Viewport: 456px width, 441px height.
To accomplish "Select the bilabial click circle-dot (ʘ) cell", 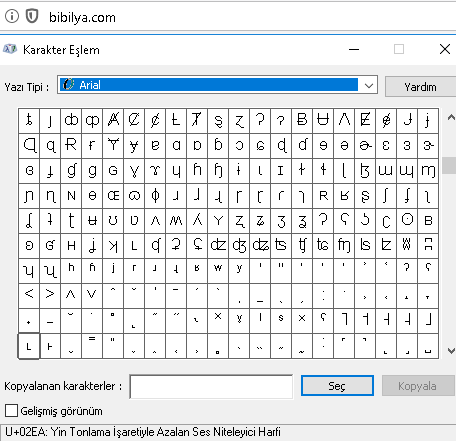I will pos(407,221).
